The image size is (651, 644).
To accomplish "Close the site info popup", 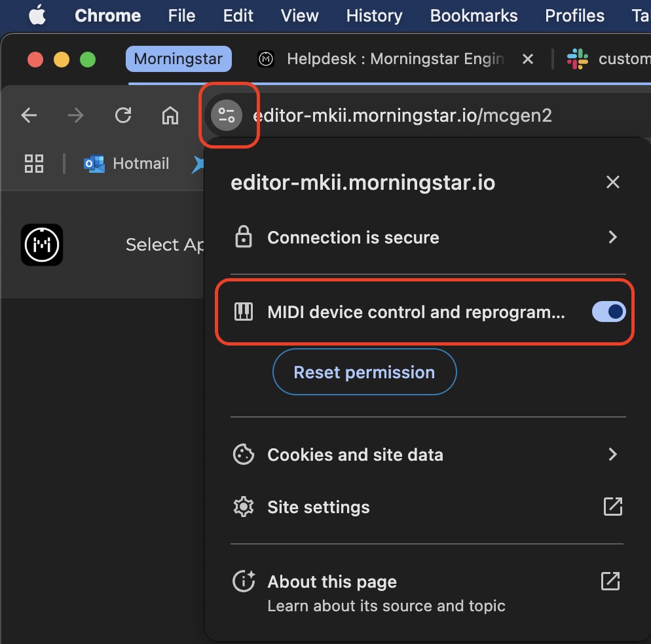I will tap(612, 183).
